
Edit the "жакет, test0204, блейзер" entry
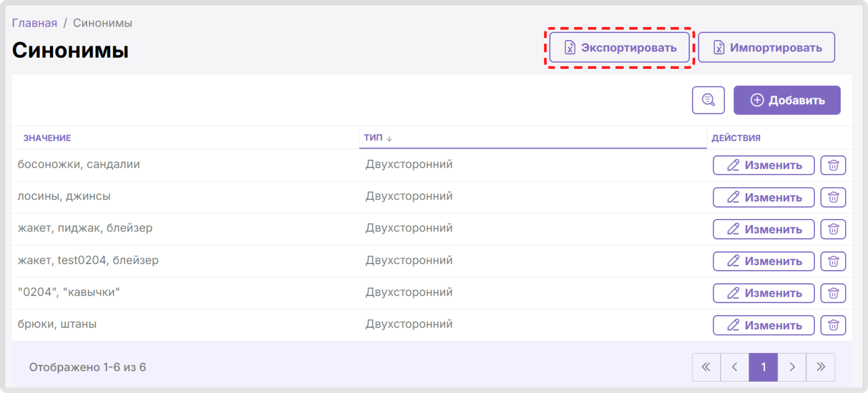764,261
